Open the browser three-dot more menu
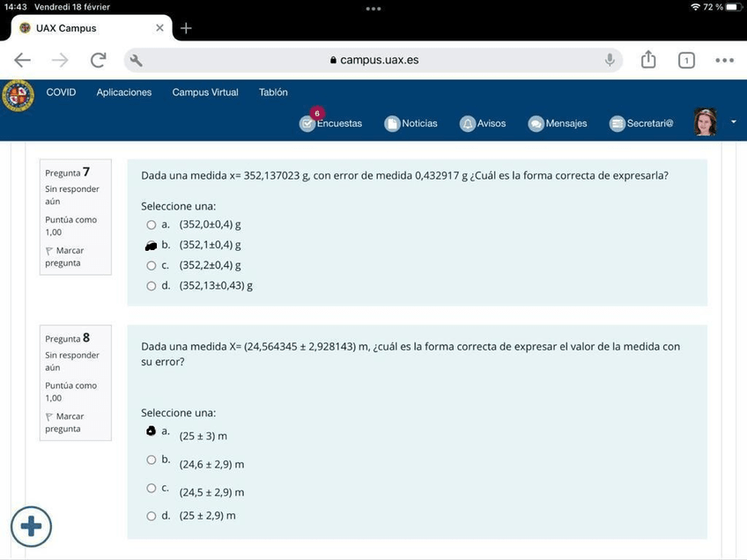Screen dimensions: 747x560 [724, 60]
